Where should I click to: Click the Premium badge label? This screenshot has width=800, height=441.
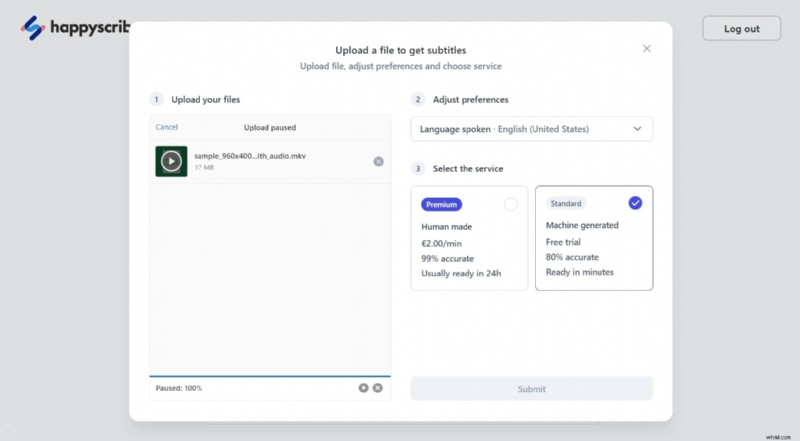point(441,204)
